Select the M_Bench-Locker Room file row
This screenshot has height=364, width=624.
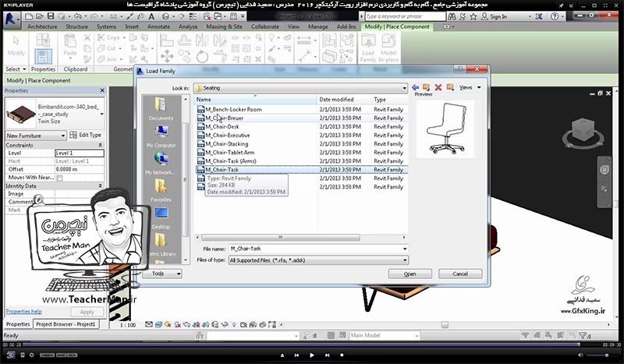pos(301,109)
